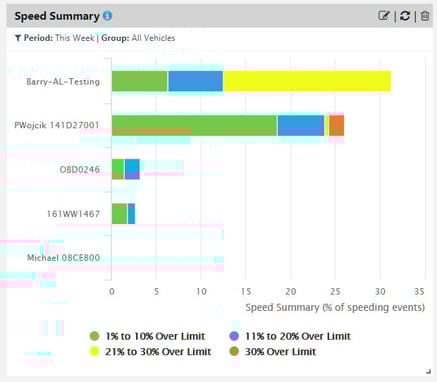Click the axis value 15
The image size is (437, 382).
coord(246,292)
